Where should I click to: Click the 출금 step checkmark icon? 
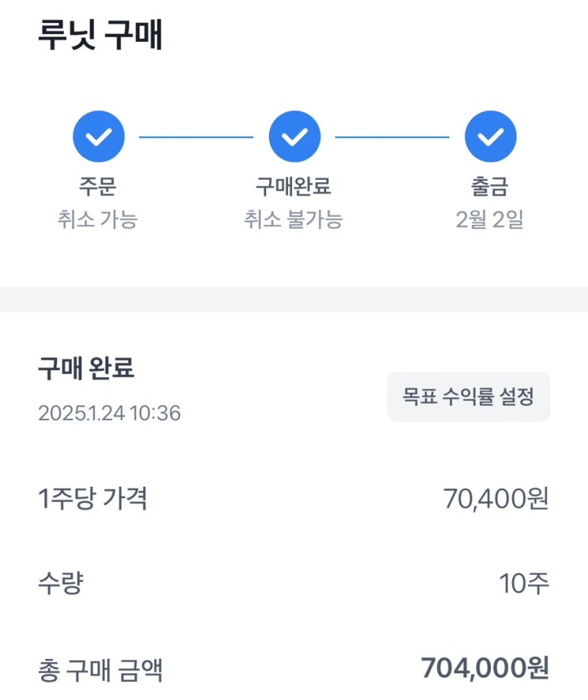(491, 137)
